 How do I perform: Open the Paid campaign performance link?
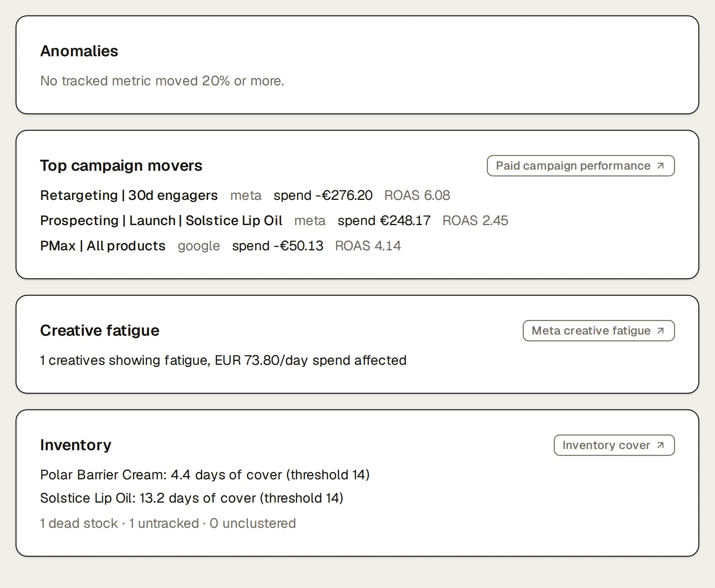581,166
